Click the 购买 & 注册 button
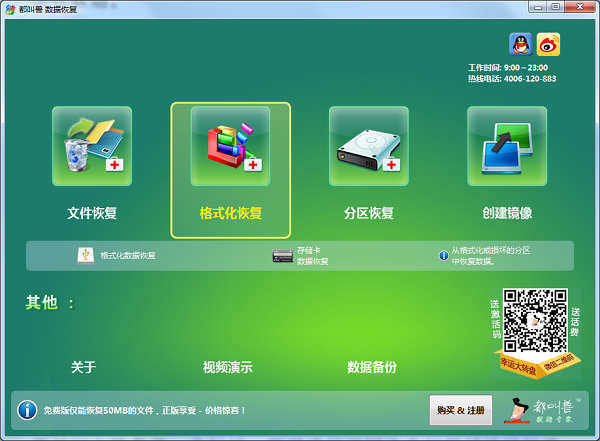Viewport: 600px width, 441px height. (x=461, y=410)
